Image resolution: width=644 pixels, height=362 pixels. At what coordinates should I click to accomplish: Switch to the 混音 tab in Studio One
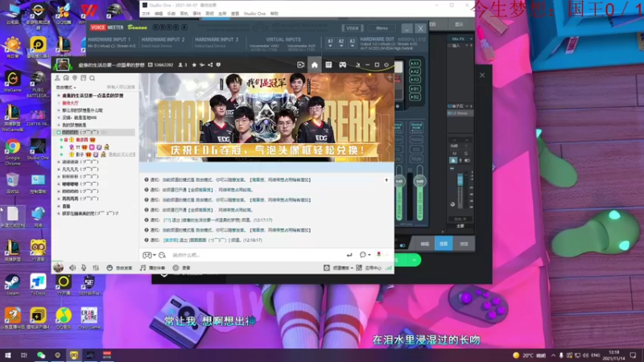tap(444, 244)
